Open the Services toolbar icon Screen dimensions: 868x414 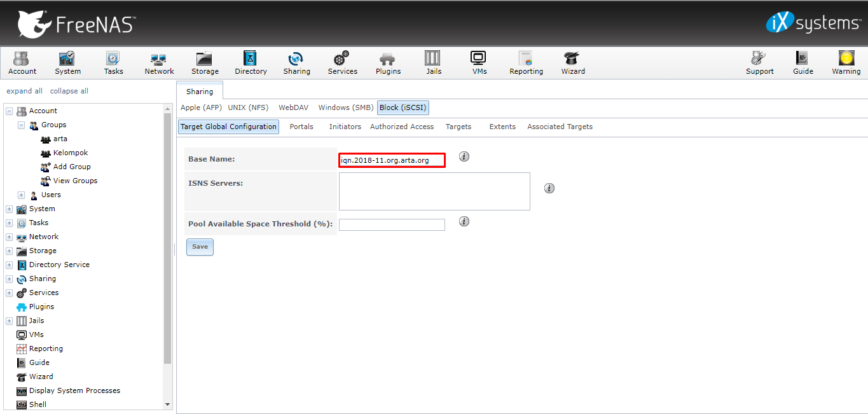pyautogui.click(x=342, y=62)
